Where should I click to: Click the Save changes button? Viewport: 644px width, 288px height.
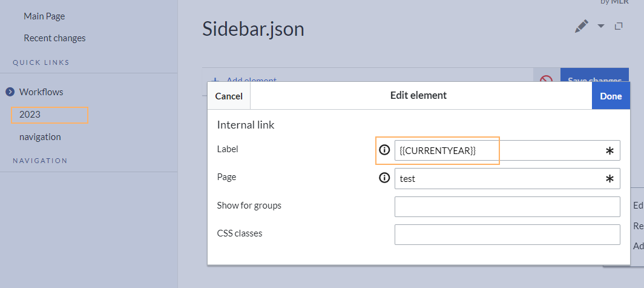coord(594,78)
